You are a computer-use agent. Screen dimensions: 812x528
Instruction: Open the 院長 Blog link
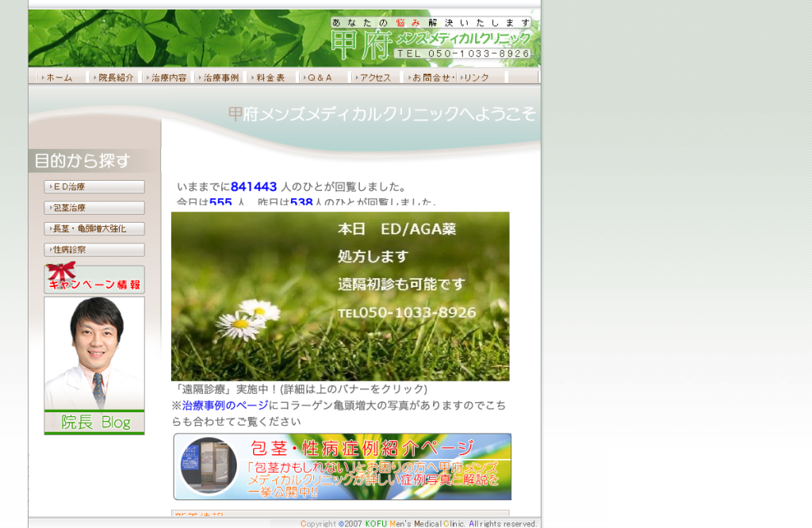(x=94, y=423)
